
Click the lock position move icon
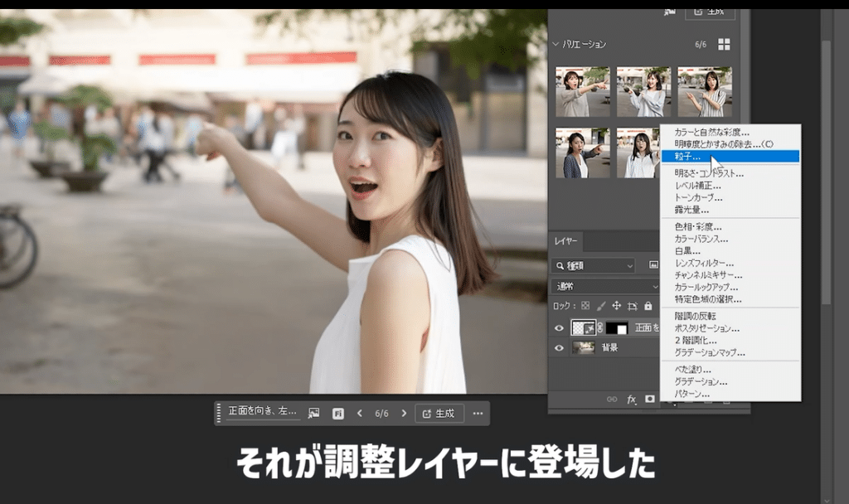click(x=616, y=306)
